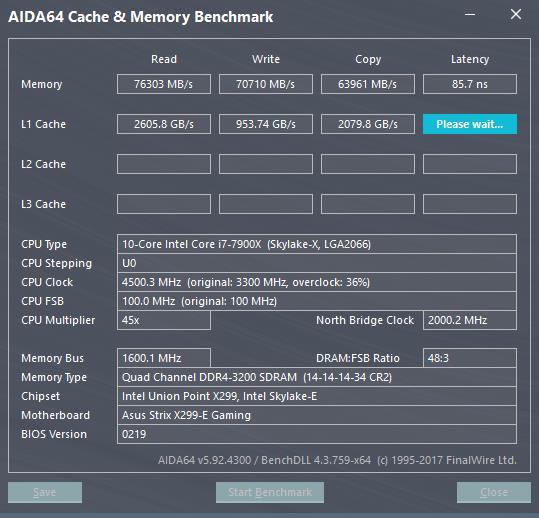Click the Memory Latency 85.7 ns field
The width and height of the screenshot is (539, 518).
pyautogui.click(x=470, y=84)
